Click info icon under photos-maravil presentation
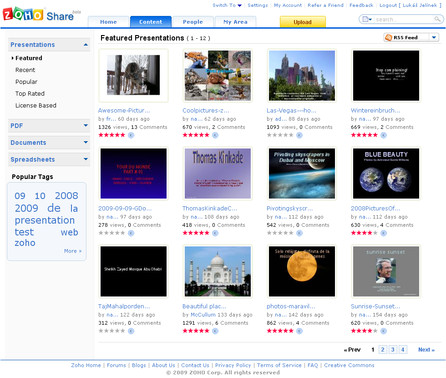 click(x=299, y=331)
